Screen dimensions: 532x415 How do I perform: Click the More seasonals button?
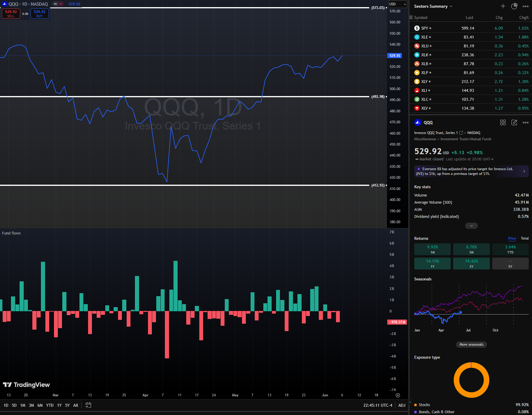tap(471, 344)
